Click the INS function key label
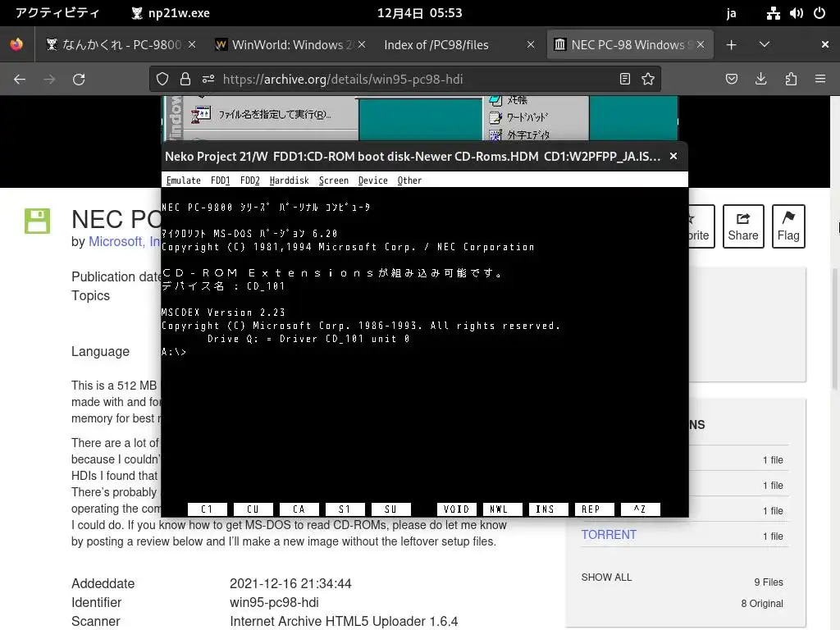This screenshot has width=840, height=630. pos(548,509)
